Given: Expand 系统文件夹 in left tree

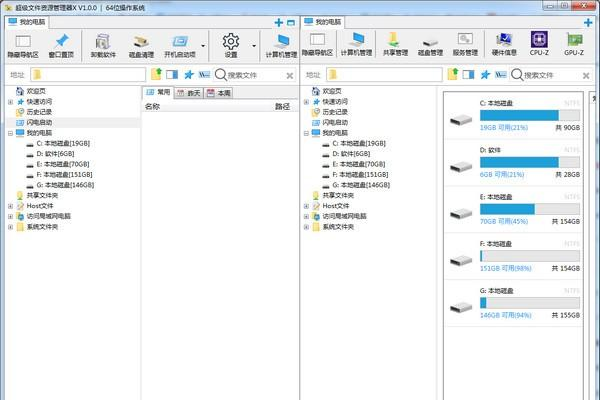Looking at the screenshot, I should click(11, 227).
